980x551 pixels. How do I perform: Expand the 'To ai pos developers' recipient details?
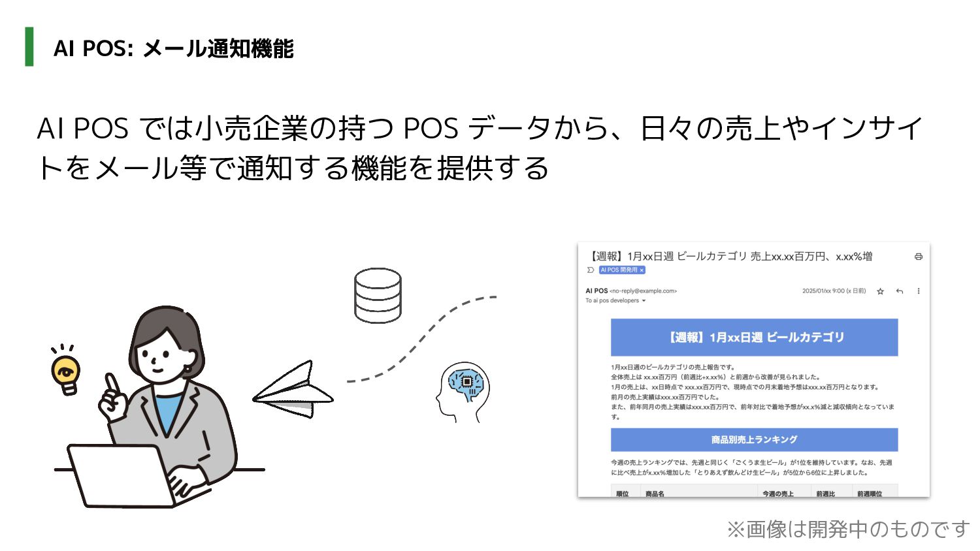tap(644, 301)
